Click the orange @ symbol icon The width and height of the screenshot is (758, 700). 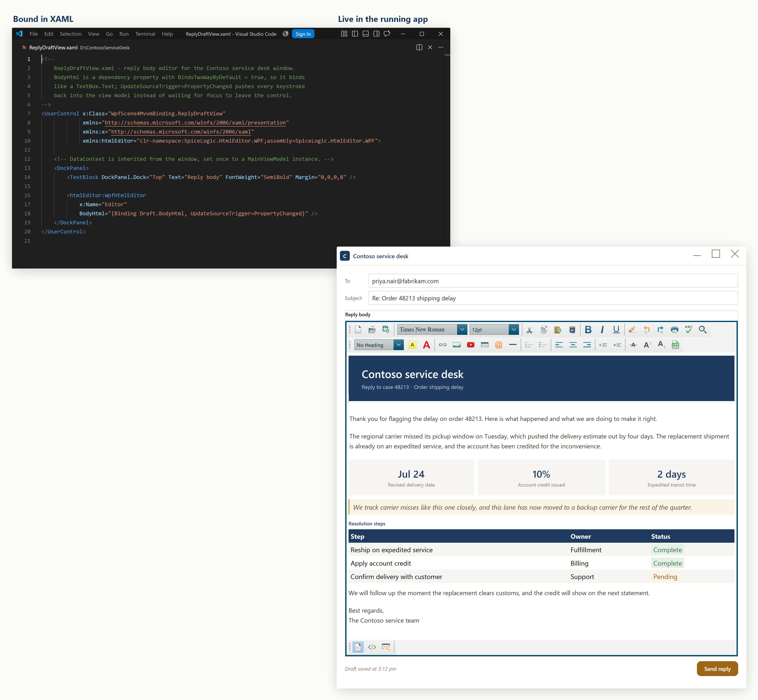click(499, 345)
